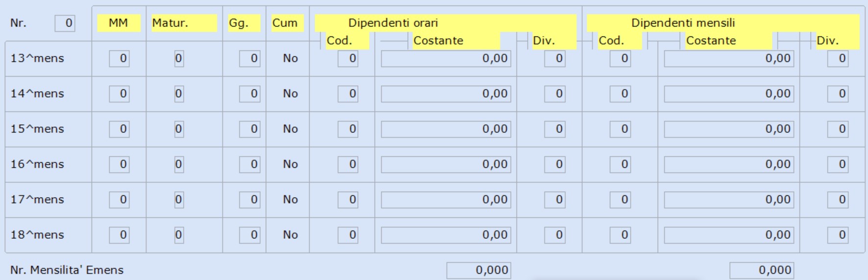This screenshot has height=280, width=868.
Task: Click Nr. Mensilita' Emens field under orari column
Action: [x=479, y=270]
